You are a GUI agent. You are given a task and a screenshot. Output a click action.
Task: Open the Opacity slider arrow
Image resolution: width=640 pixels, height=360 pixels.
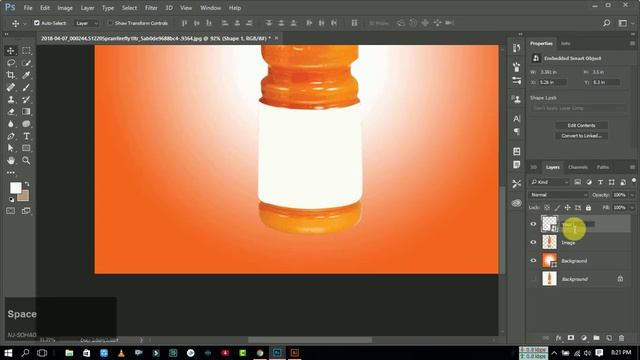(x=632, y=195)
